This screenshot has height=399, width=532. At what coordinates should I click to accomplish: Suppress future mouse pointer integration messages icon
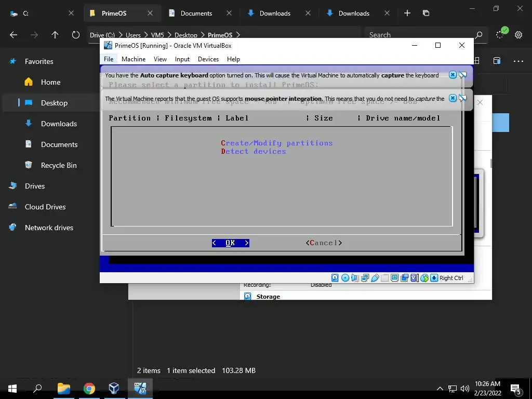pos(462,98)
